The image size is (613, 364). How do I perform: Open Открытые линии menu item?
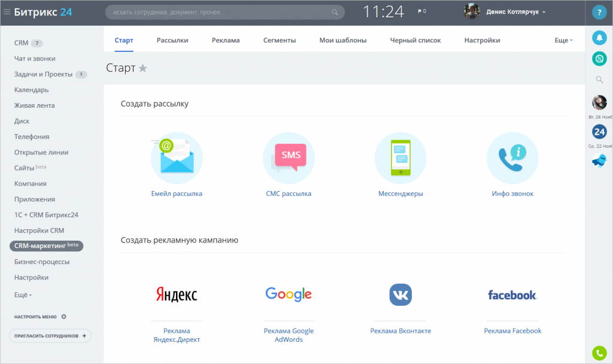click(41, 153)
